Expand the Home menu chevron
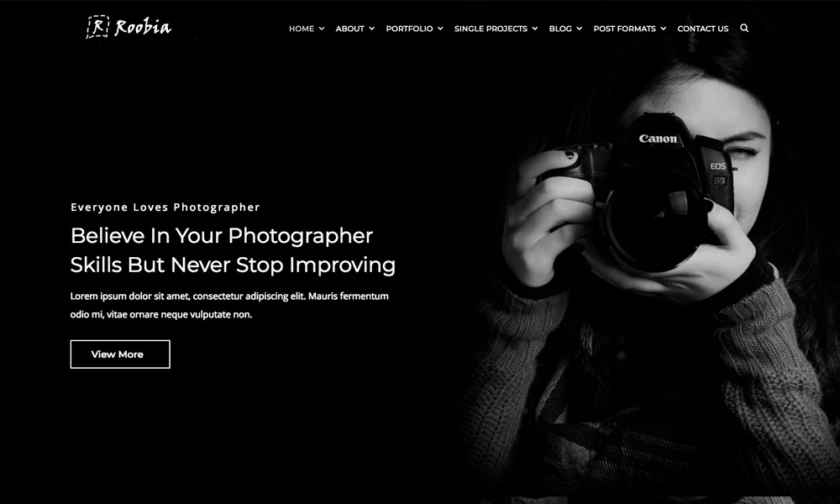This screenshot has width=840, height=504. [322, 29]
